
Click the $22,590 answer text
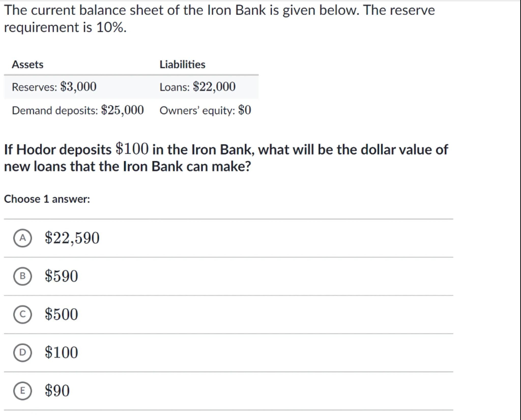tap(72, 238)
